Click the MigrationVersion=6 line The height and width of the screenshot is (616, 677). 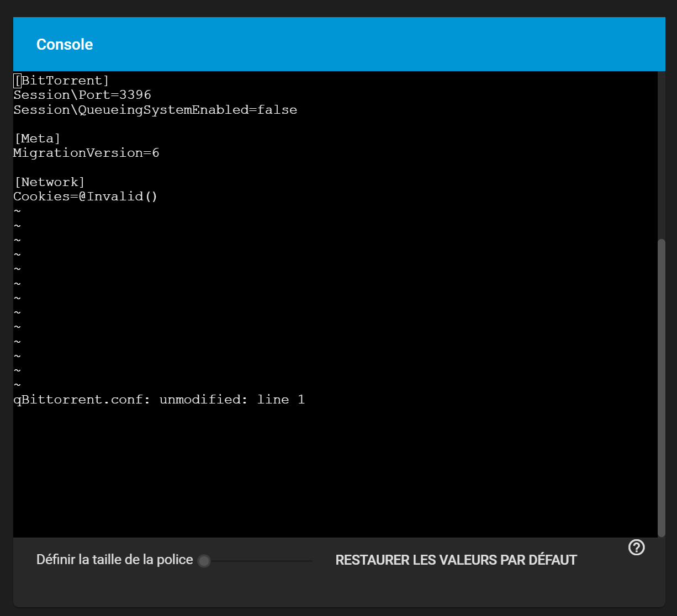86,153
